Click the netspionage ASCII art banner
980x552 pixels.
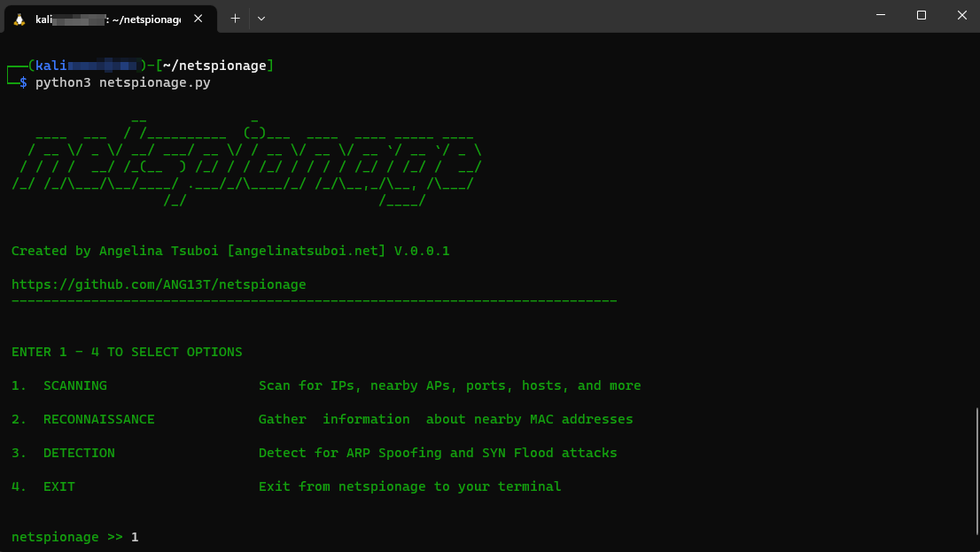click(247, 162)
